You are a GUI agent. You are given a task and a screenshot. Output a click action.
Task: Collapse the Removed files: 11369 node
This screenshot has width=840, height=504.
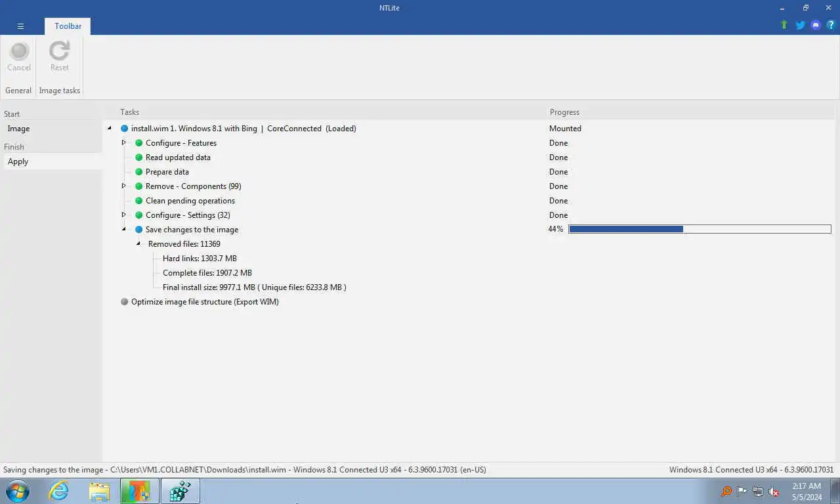click(138, 244)
